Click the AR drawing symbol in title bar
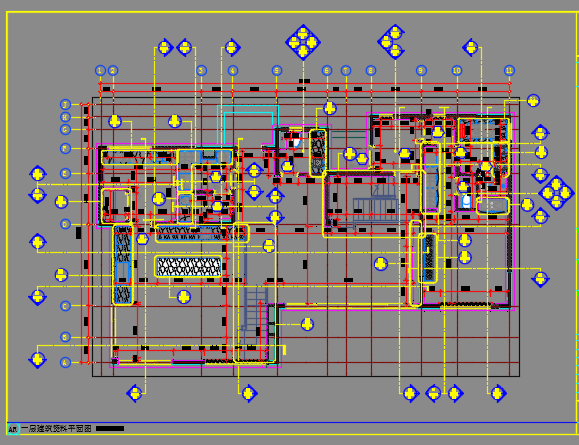The height and width of the screenshot is (445, 579). point(13,429)
